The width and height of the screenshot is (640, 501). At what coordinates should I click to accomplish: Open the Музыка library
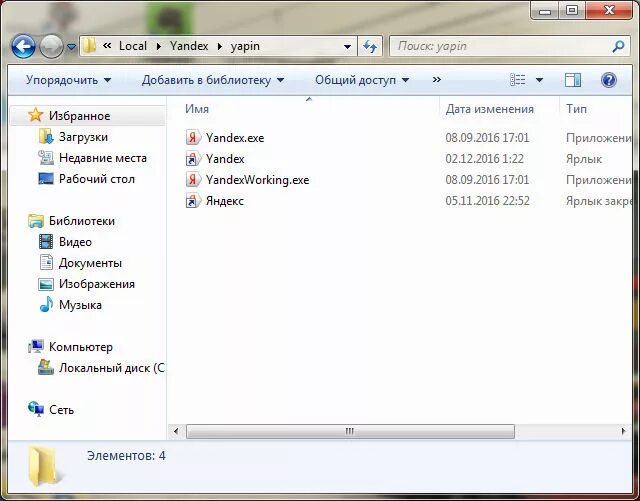point(80,305)
